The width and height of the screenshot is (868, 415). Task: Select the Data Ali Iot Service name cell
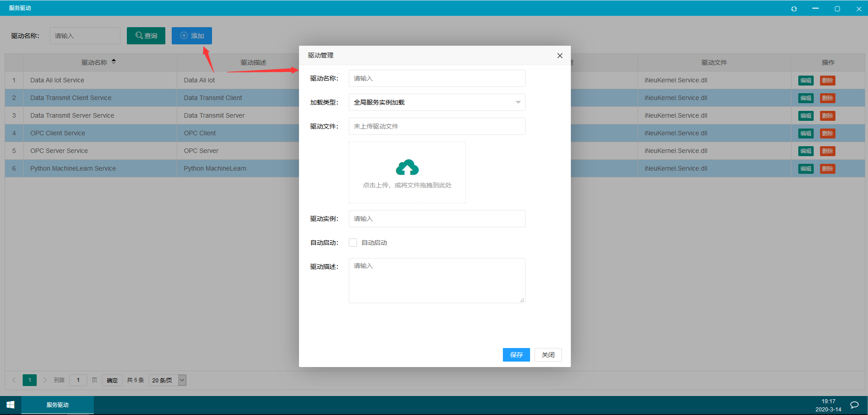point(100,80)
